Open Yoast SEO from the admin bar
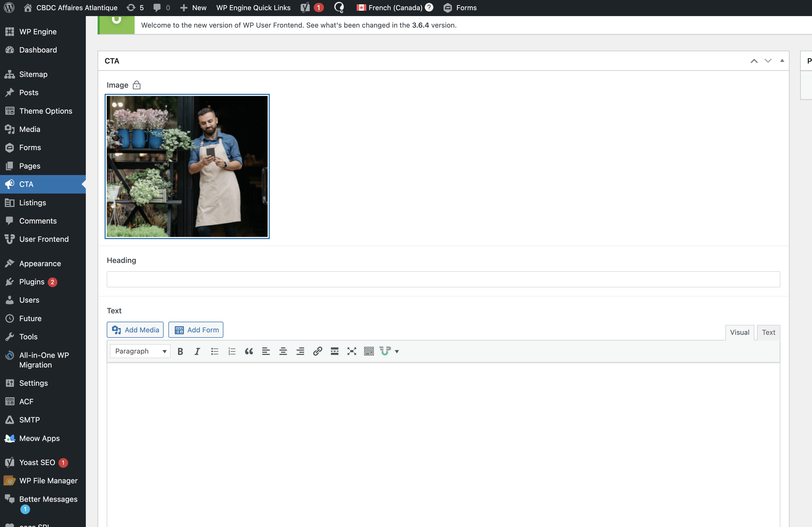 click(305, 8)
